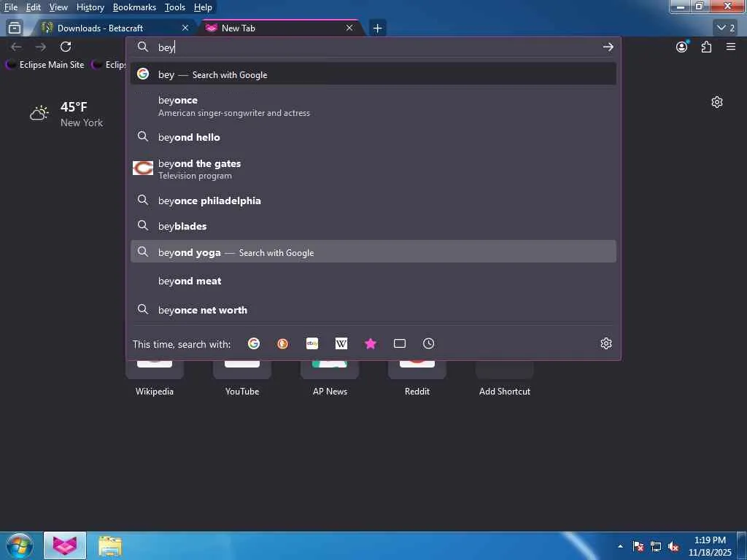Select 'beyond the gates' television program suggestion
Screen dimensions: 747x560
pyautogui.click(x=373, y=169)
